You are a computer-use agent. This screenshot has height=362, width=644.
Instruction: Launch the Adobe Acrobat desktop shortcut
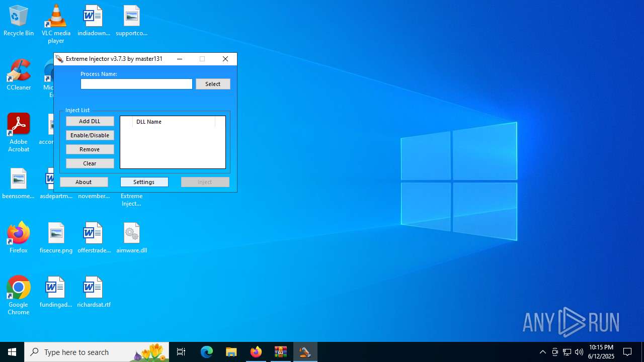(x=19, y=132)
